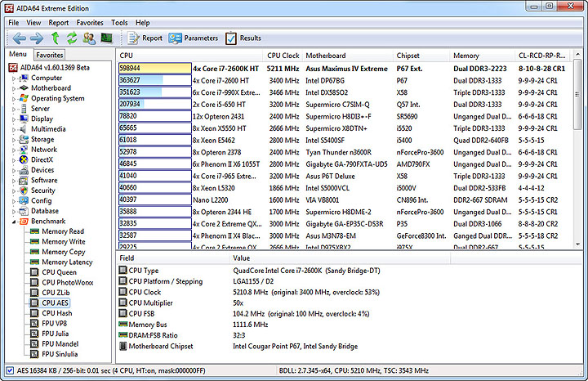This screenshot has height=381, width=588.
Task: Switch to the Favorites tab
Action: pos(50,55)
